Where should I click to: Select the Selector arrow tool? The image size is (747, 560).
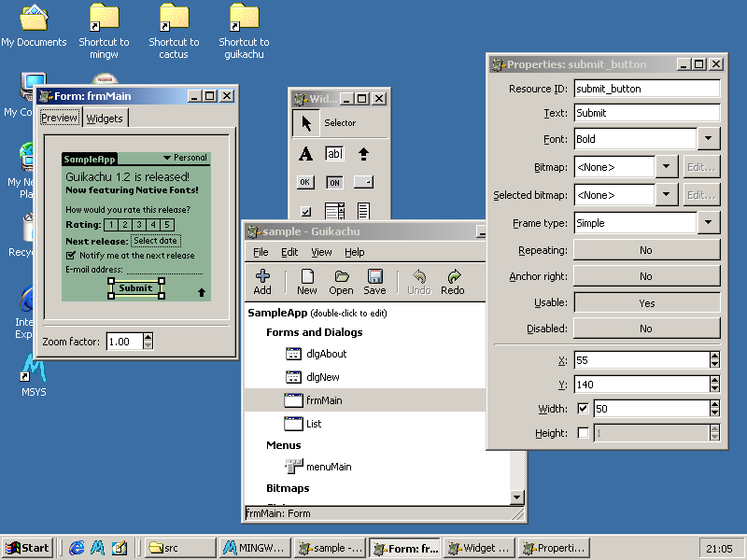[x=305, y=123]
